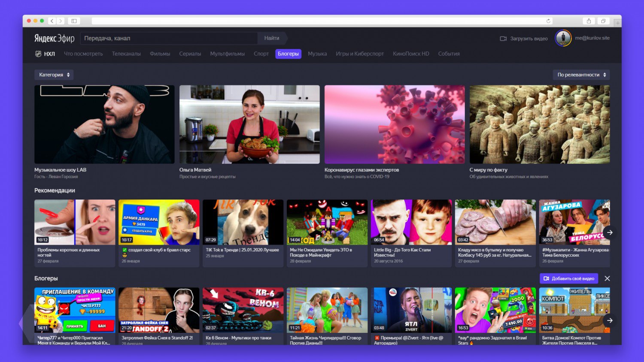
Task: Open the Музыка tab
Action: (x=317, y=54)
